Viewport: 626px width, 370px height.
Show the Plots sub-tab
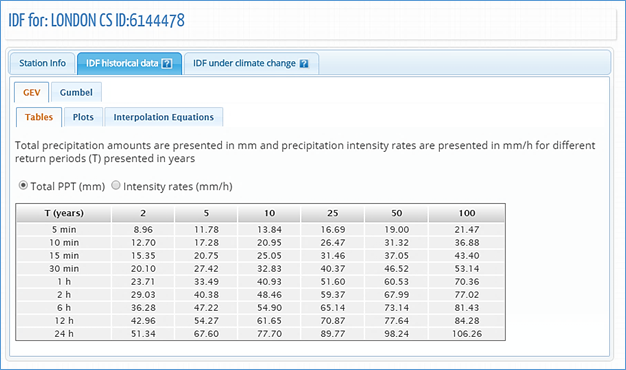point(83,117)
